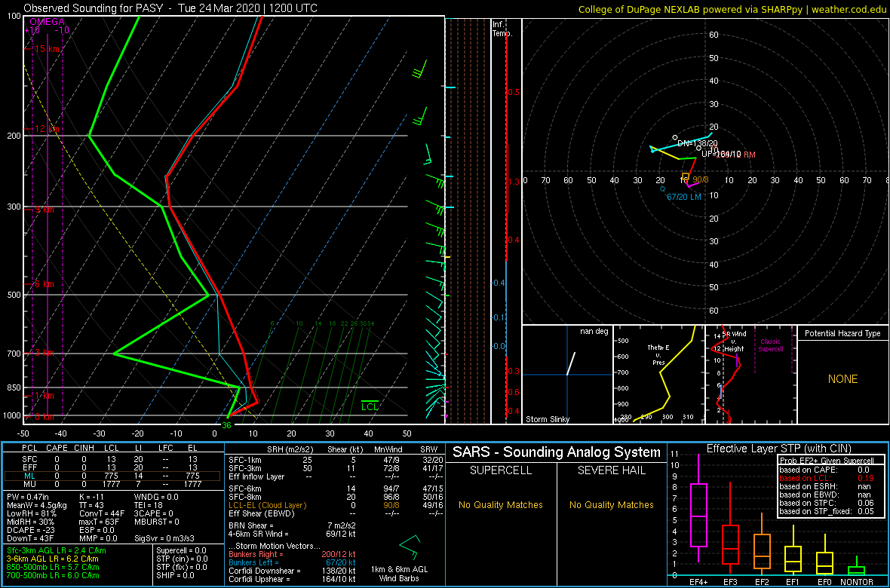Click the MeanW = 4.5g/kg value
The width and height of the screenshot is (890, 588).
(x=37, y=505)
